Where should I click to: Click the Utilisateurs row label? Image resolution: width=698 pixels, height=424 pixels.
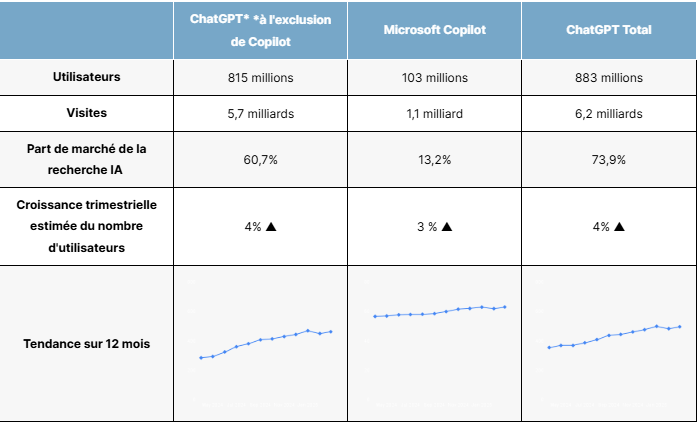[x=86, y=77]
